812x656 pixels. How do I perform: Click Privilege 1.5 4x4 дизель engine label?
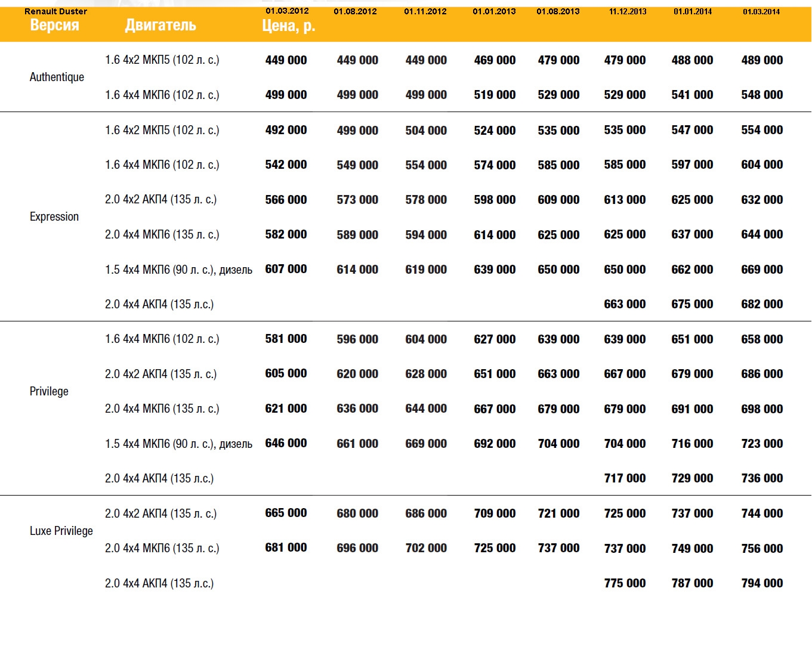pos(178,444)
